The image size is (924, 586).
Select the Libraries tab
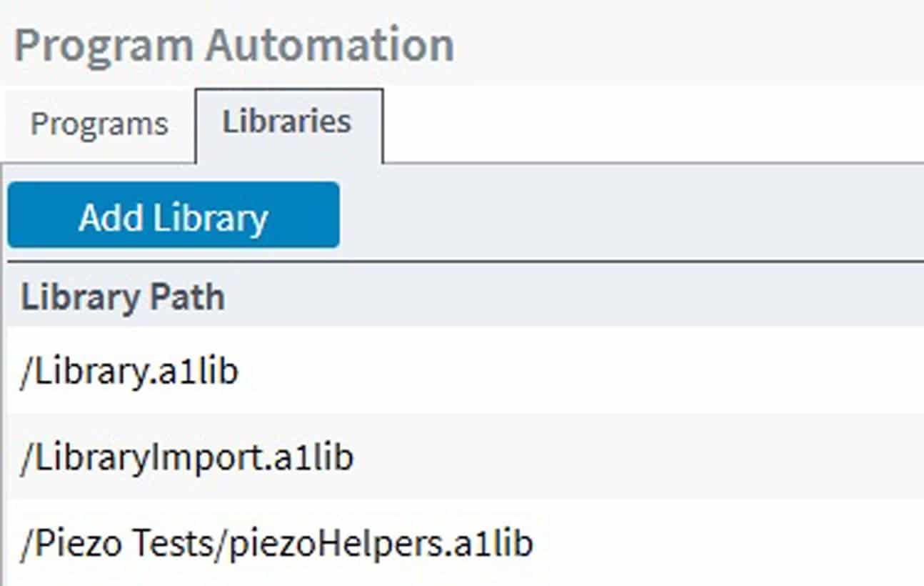point(287,122)
